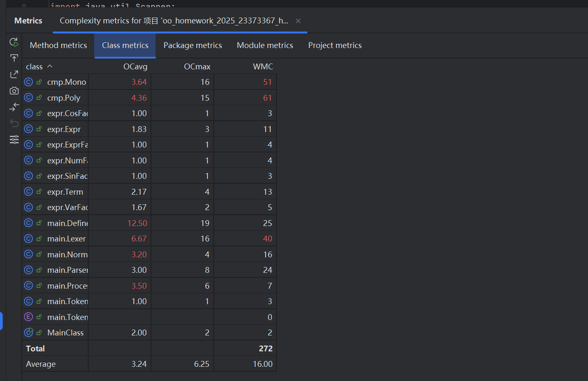The width and height of the screenshot is (588, 381).
Task: Click the class icon beside cmp.Mono
Action: (28, 82)
